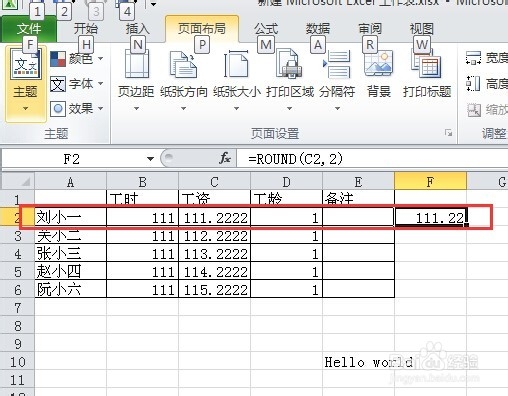Image resolution: width=508 pixels, height=396 pixels.
Task: Select column F header
Action: 430,182
